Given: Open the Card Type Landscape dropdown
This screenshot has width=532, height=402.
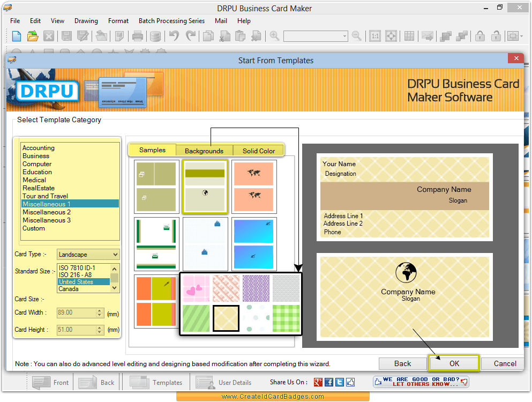Looking at the screenshot, I should click(x=88, y=254).
